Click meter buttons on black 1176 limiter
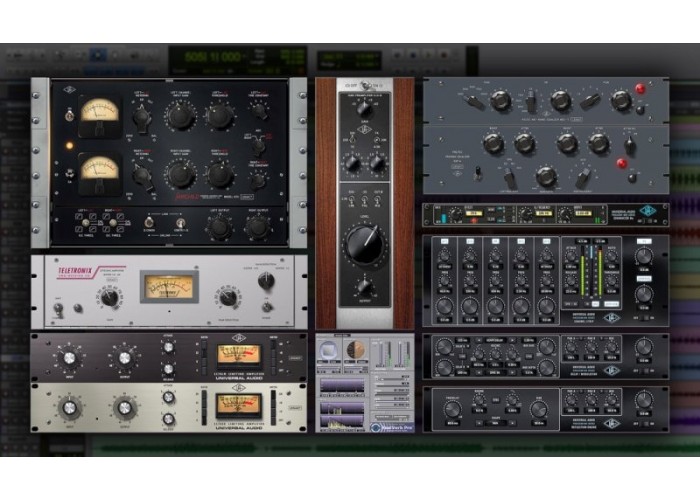The image size is (700, 500). pyautogui.click(x=273, y=358)
